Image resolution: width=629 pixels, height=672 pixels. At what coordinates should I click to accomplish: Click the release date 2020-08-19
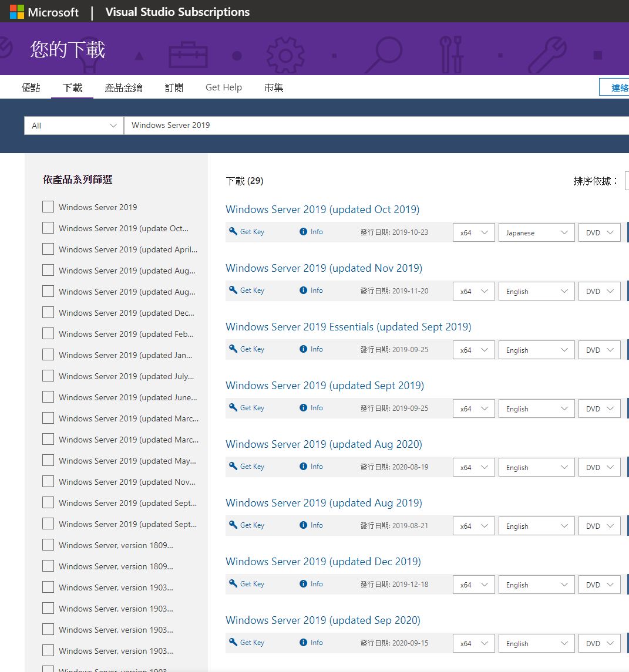[x=410, y=467]
